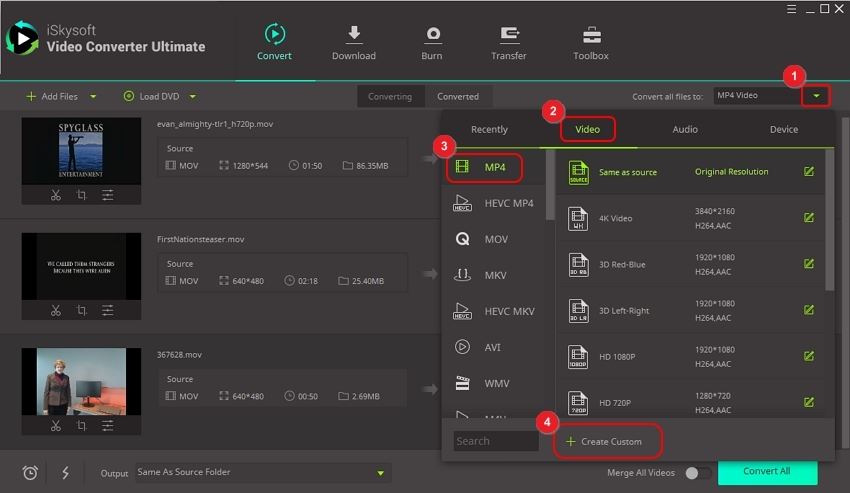Switch to the Converted tab
The image size is (850, 493).
[458, 97]
